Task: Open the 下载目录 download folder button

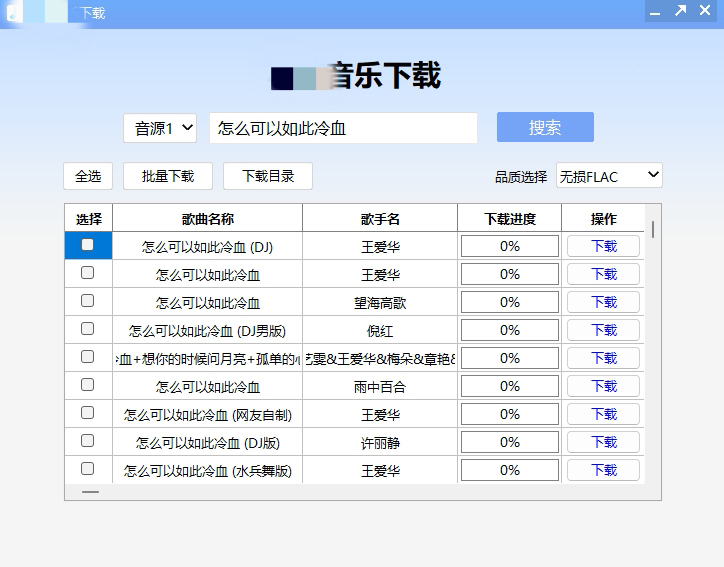Action: [268, 176]
